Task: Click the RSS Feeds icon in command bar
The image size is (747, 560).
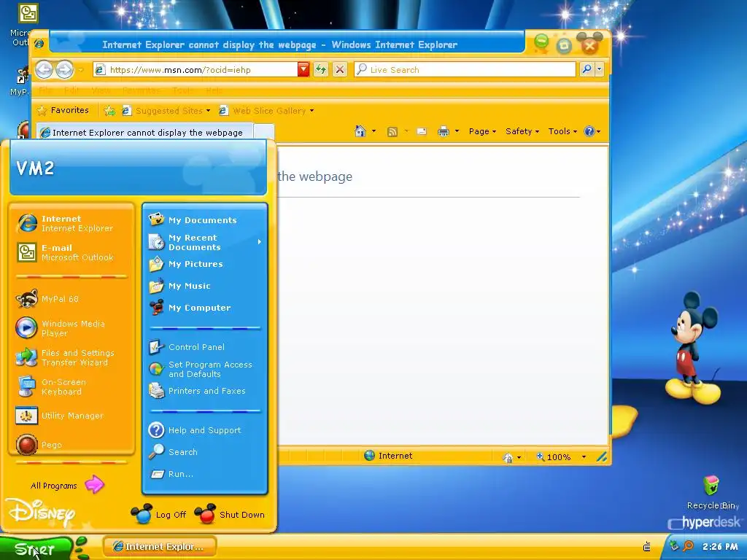Action: coord(392,132)
